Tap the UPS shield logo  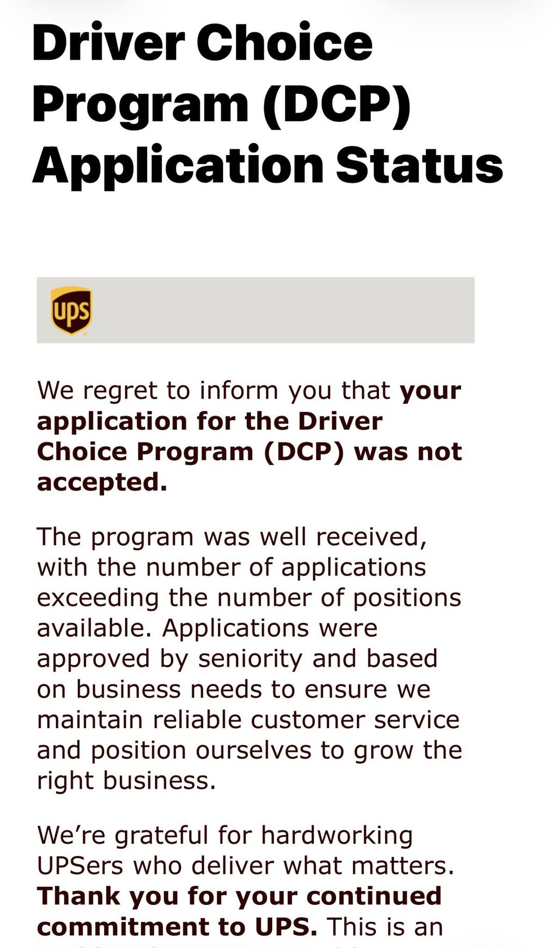71,310
